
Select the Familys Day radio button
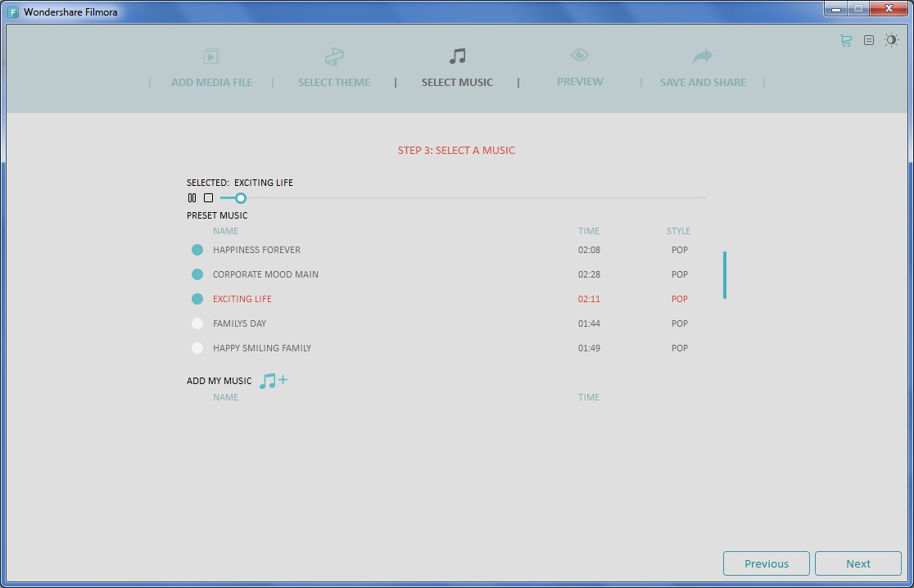click(x=197, y=323)
